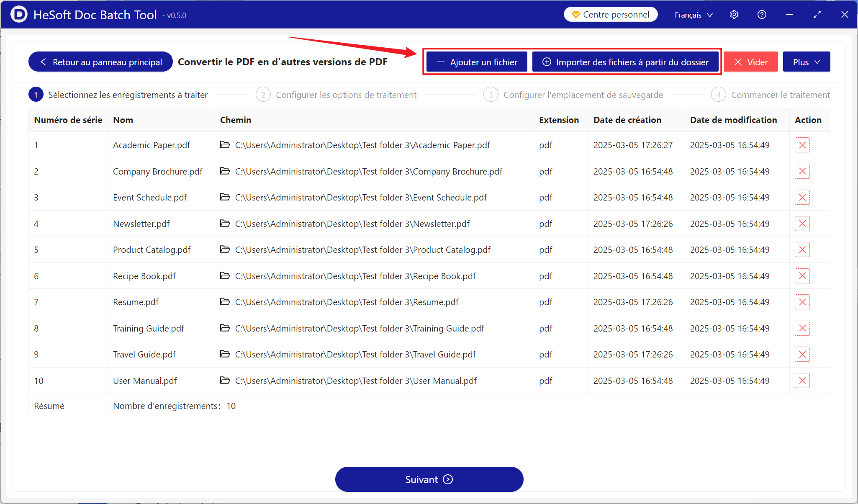Remove Recipe Book.pdf entry
The height and width of the screenshot is (504, 858).
[x=802, y=276]
